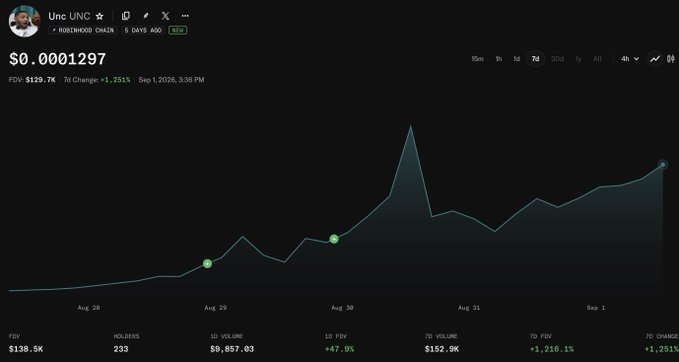Open the X (Twitter) link icon
The height and width of the screenshot is (362, 679).
[x=165, y=16]
